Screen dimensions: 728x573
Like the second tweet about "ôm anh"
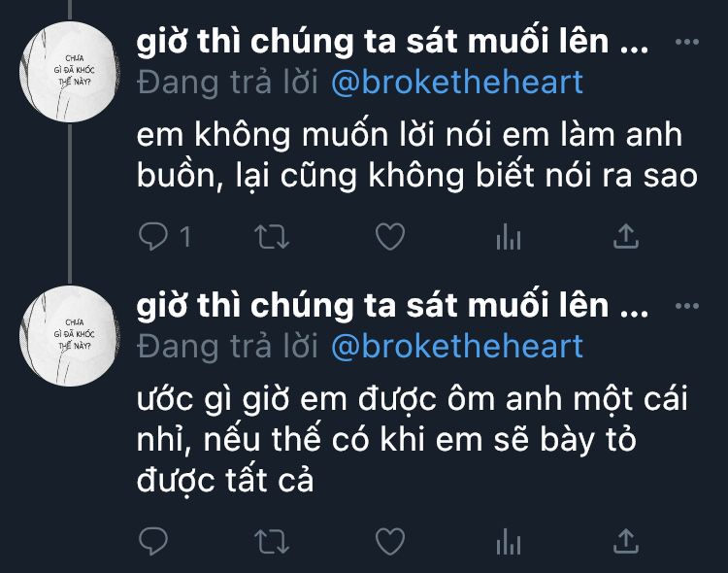click(390, 541)
